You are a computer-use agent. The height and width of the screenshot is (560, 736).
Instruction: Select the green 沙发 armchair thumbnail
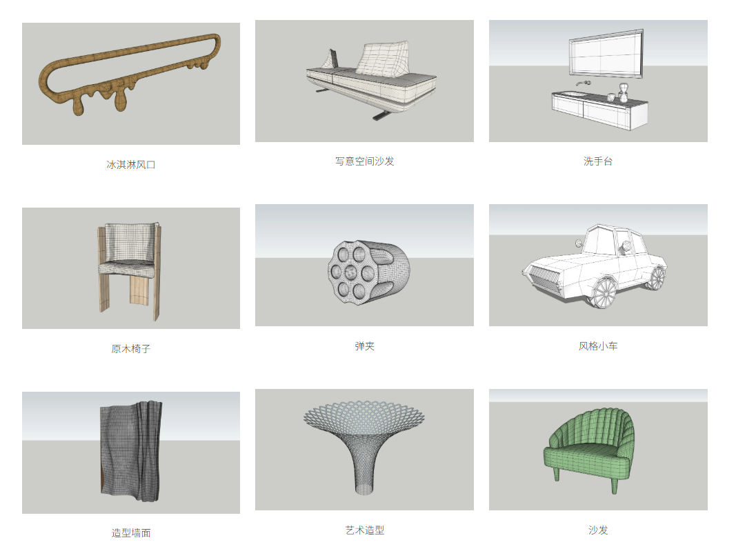click(597, 450)
